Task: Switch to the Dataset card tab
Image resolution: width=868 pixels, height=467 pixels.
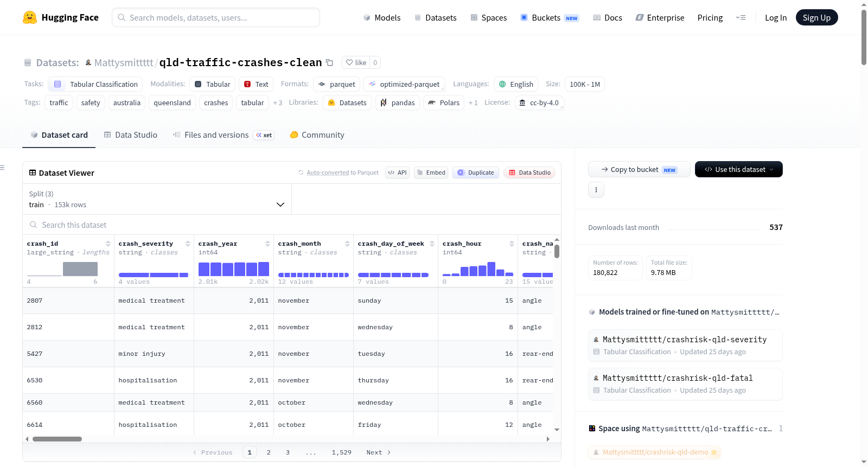Action: pos(59,135)
